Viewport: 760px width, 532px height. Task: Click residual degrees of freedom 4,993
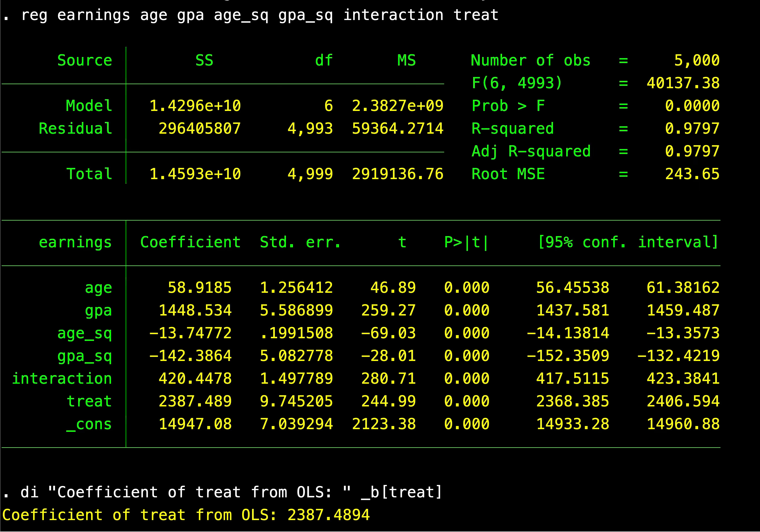click(310, 129)
